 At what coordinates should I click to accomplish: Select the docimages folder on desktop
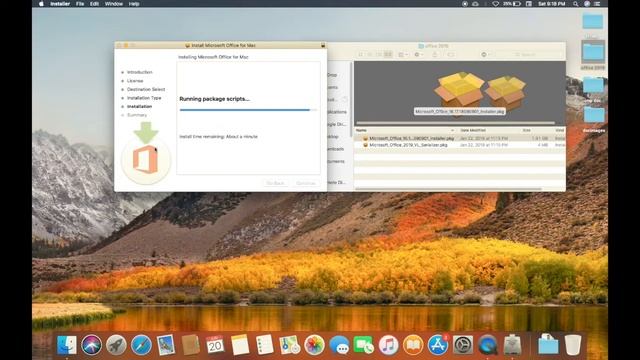[593, 119]
